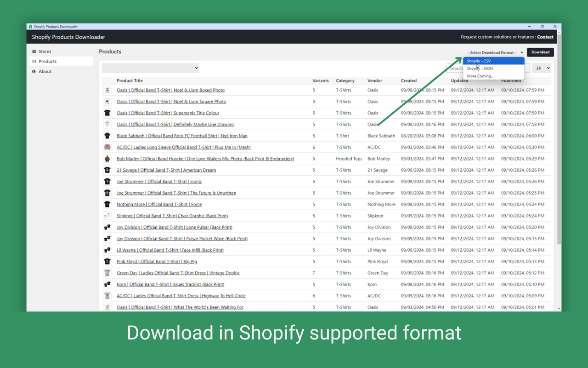The width and height of the screenshot is (588, 368).
Task: Open Nothing More Force product link
Action: [159, 204]
